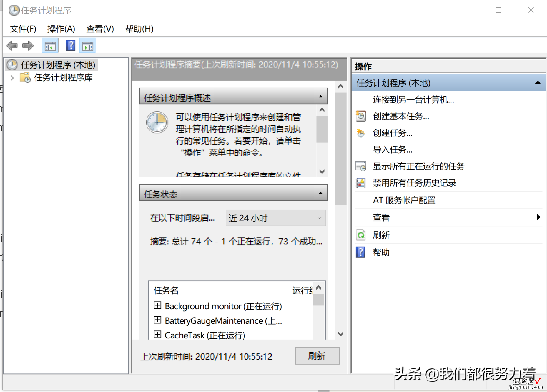Image resolution: width=547 pixels, height=392 pixels.
Task: Click the Forward arrow toolbar icon
Action: (x=28, y=46)
